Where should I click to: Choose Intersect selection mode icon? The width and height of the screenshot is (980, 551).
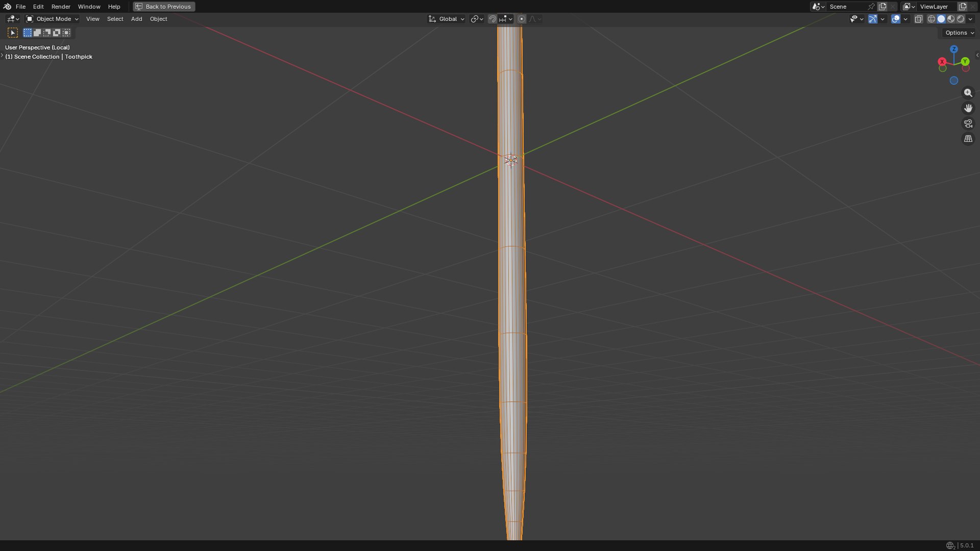point(66,33)
